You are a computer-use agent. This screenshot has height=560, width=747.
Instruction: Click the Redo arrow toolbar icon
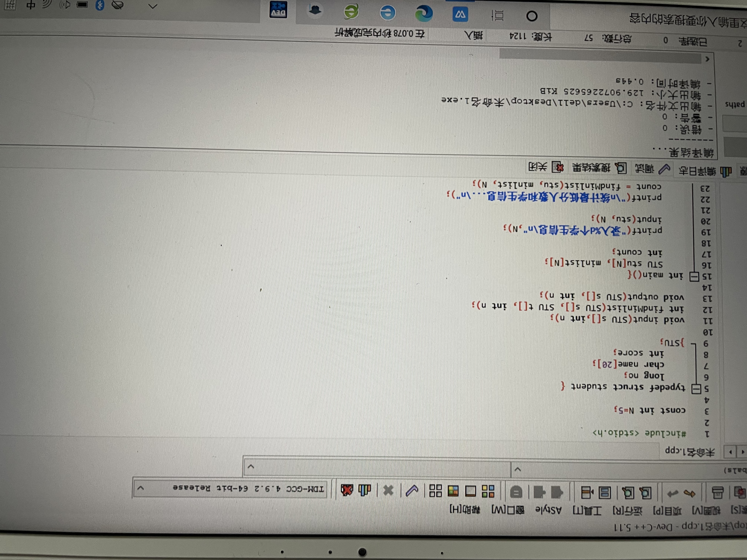click(x=673, y=494)
